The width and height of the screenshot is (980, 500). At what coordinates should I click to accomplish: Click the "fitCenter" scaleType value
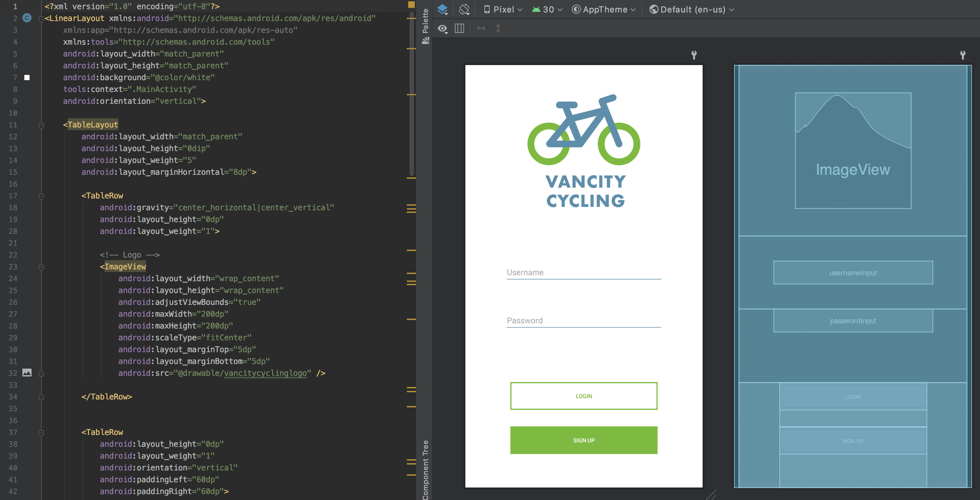click(226, 338)
